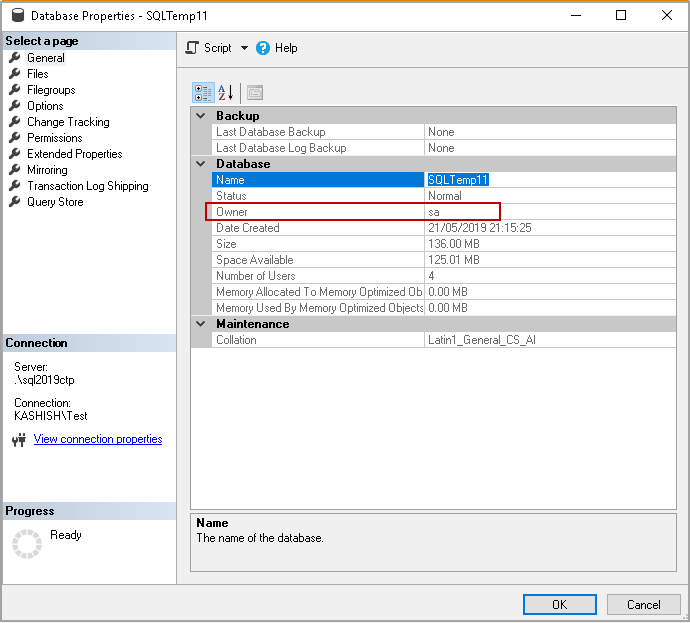Click the SQLTemp11 name value field
The width and height of the screenshot is (690, 623).
[x=550, y=180]
